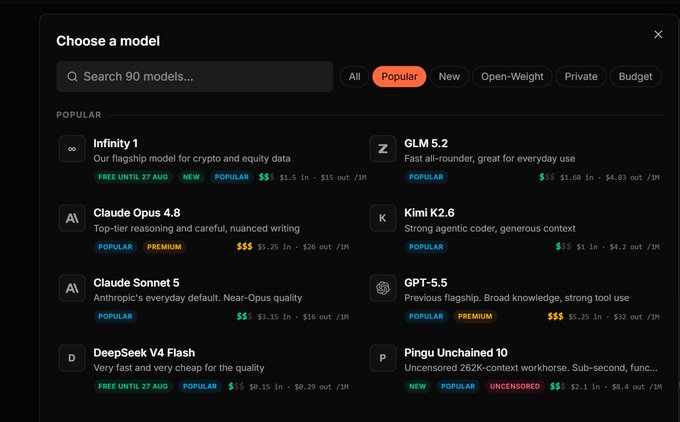Click DeepSeek V4 Flash's FREE UNTIL 27 AUG badge
This screenshot has height=422, width=680.
point(133,386)
